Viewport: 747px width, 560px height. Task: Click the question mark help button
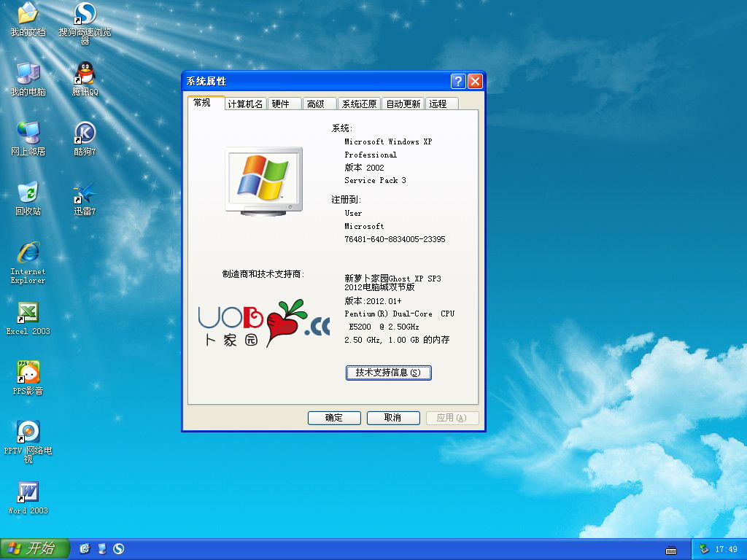coord(458,81)
